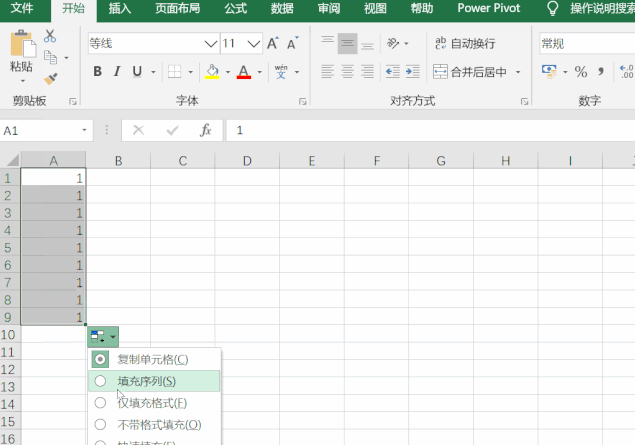This screenshot has height=445, width=635.
Task: Click the Cut scissors icon
Action: (50, 36)
